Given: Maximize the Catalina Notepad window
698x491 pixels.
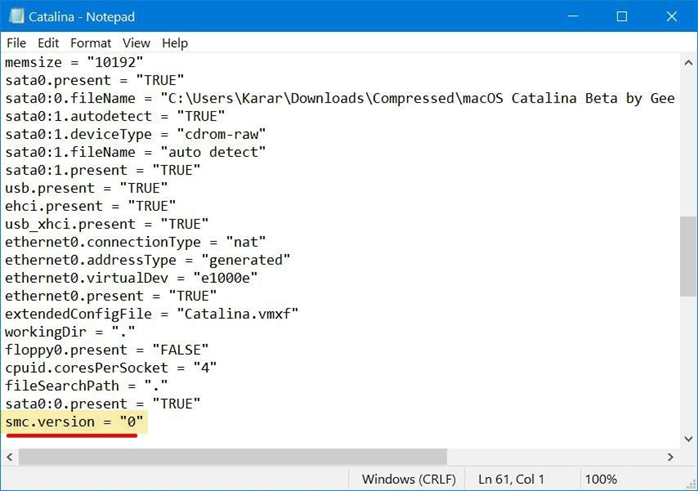Looking at the screenshot, I should pos(622,16).
